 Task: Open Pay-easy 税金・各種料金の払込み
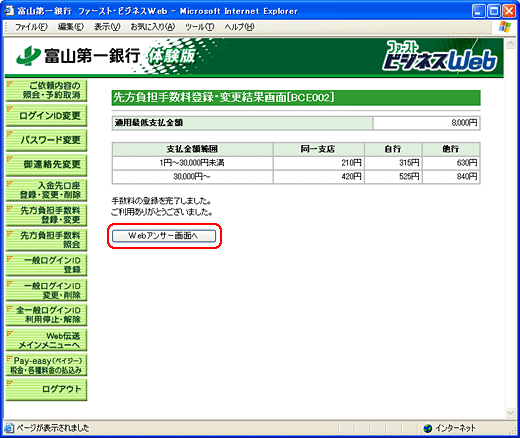[x=46, y=365]
